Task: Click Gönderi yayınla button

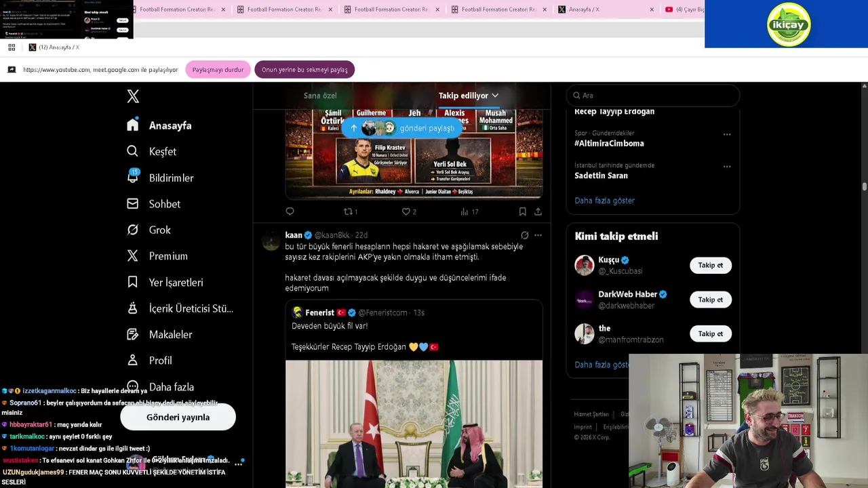Action: [178, 417]
